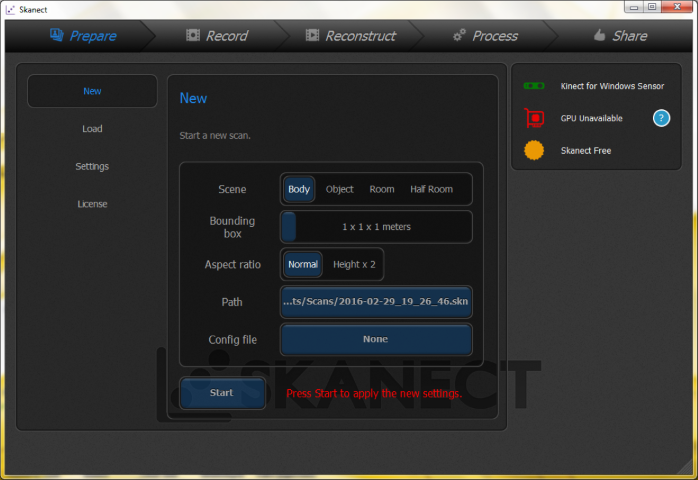
Task: Click the Prepare tab icon
Action: pos(57,35)
